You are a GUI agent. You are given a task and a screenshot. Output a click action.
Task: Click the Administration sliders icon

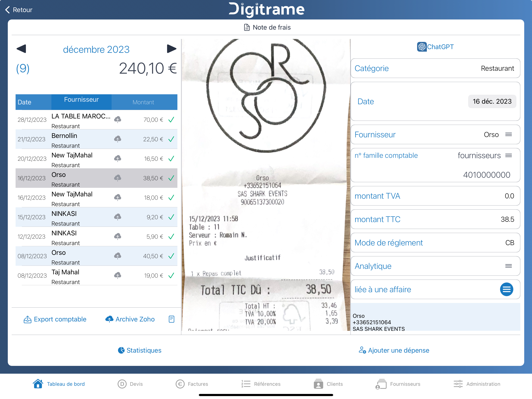click(x=458, y=384)
